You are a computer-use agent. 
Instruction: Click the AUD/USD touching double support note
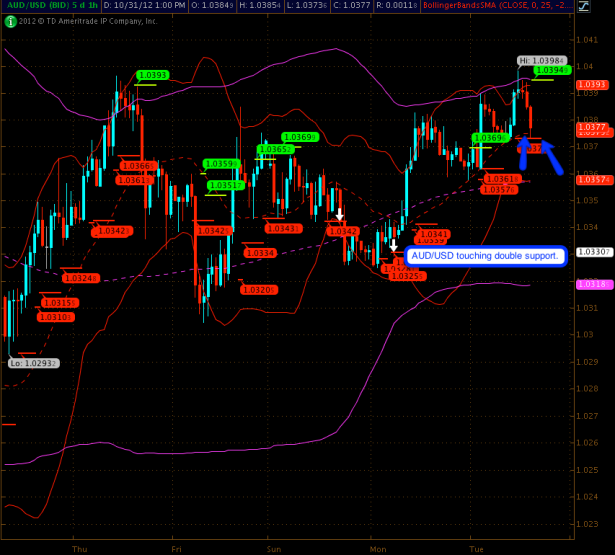[x=486, y=256]
